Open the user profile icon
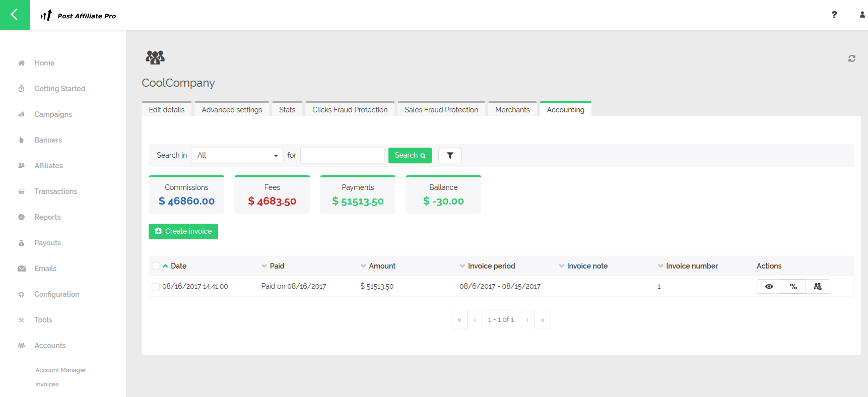Screen dimensions: 868x397 862,15
